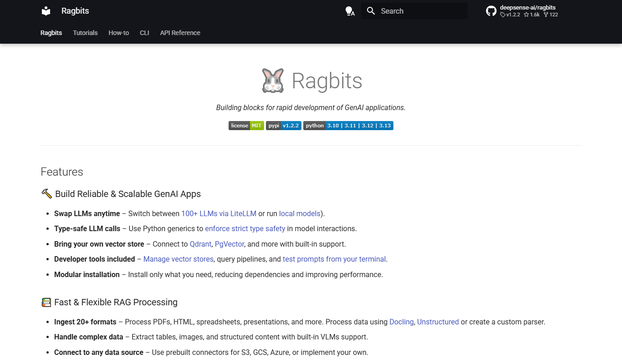This screenshot has width=622, height=364.
Task: Open the Qdrant link
Action: [x=200, y=244]
